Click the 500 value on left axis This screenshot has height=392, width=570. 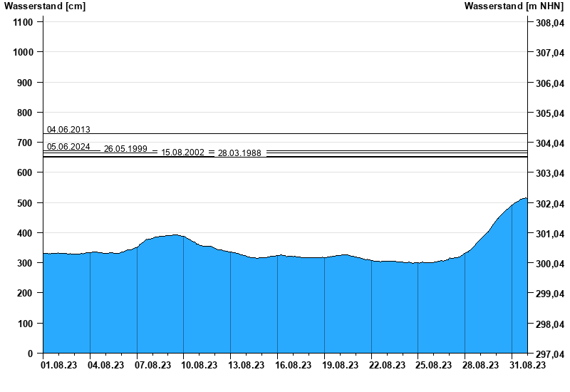click(26, 203)
